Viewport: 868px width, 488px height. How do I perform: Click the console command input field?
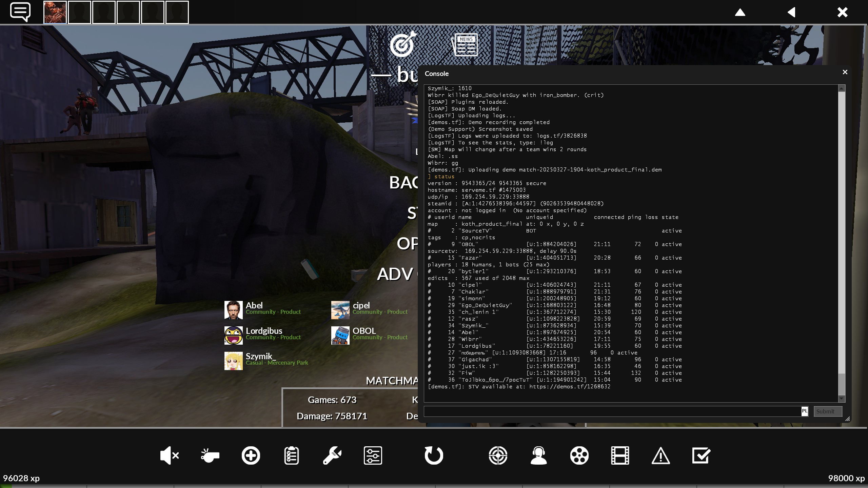tap(610, 411)
